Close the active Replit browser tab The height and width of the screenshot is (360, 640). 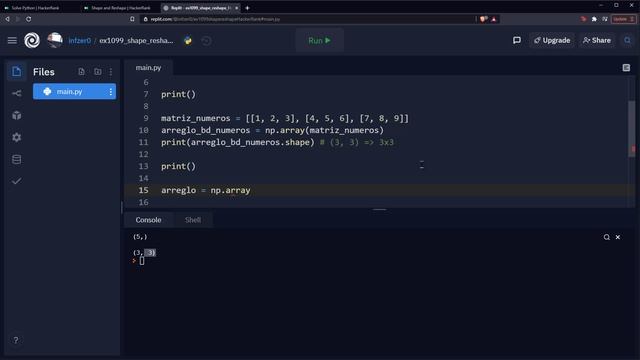coord(237,8)
